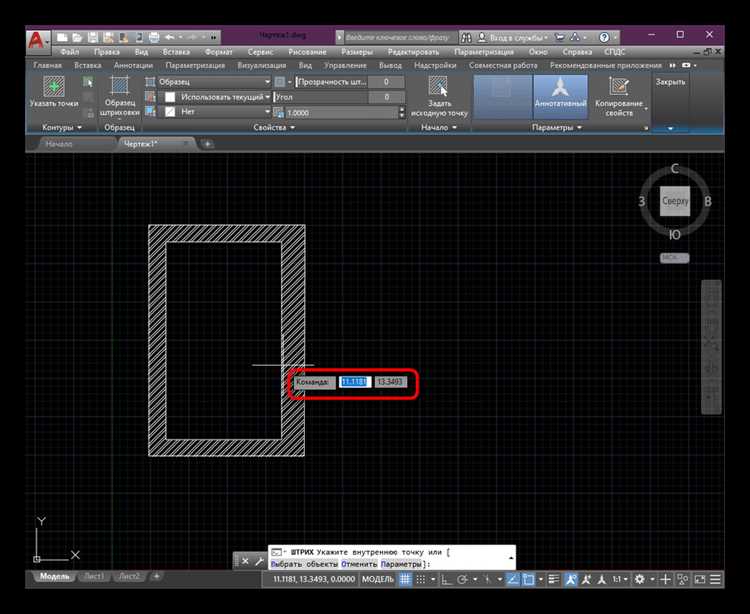Click the customization hamburger icon in status bar
This screenshot has height=614, width=750.
[716, 579]
